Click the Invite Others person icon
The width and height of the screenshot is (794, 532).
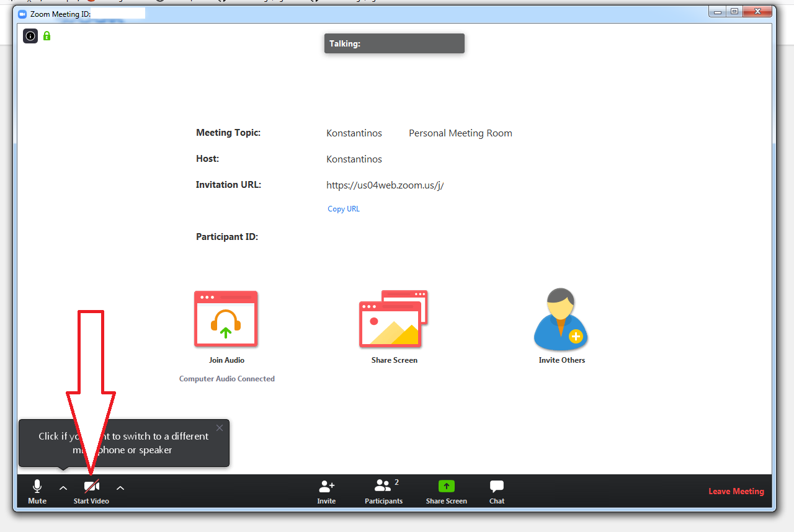coord(561,319)
